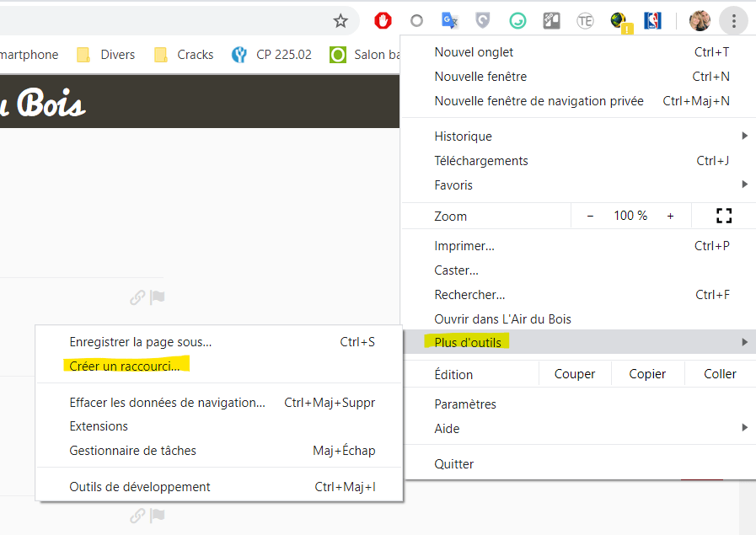Open the Salon bookmark with green icon
The image size is (756, 535).
[364, 55]
